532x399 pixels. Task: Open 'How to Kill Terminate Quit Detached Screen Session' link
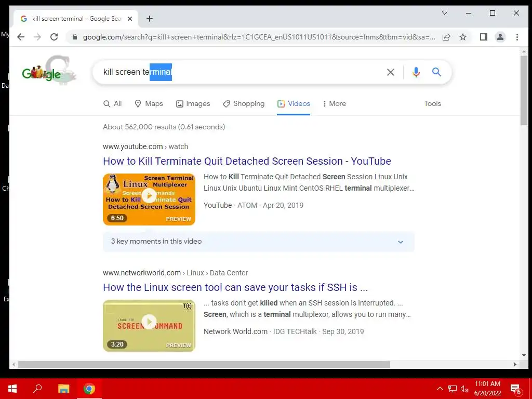point(247,161)
